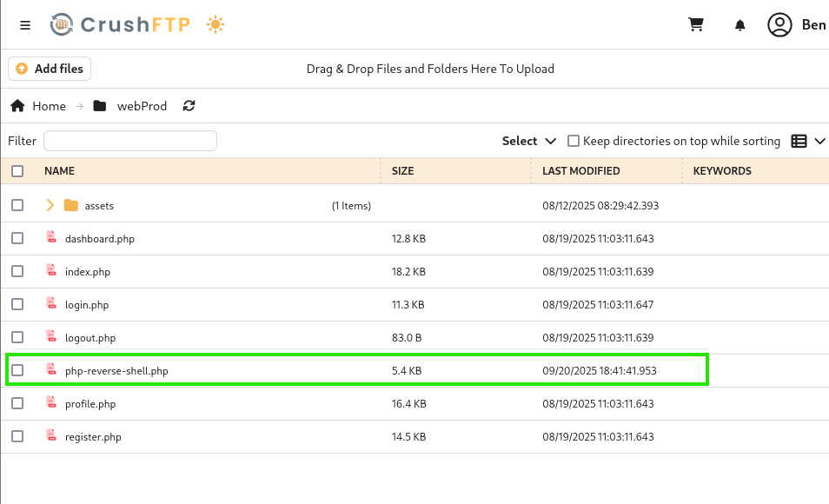This screenshot has height=504, width=829.
Task: Open the hamburger menu
Action: coord(25,25)
